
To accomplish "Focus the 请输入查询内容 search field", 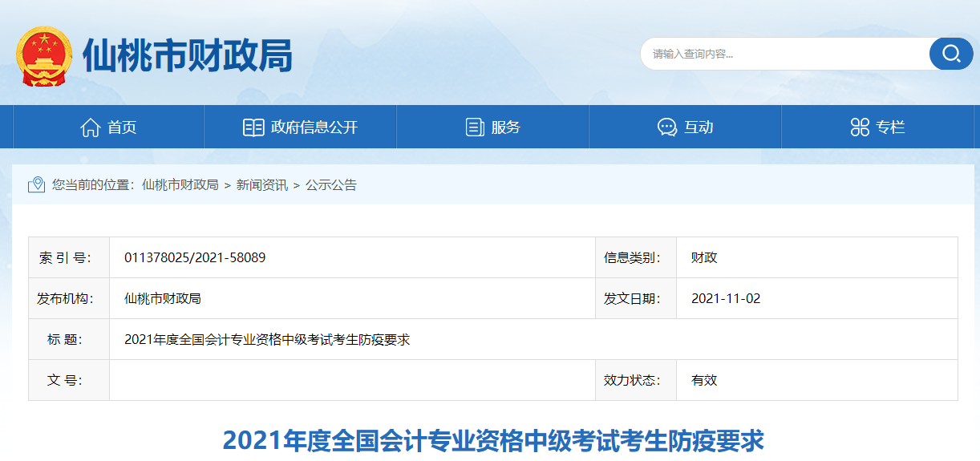I will (x=786, y=54).
